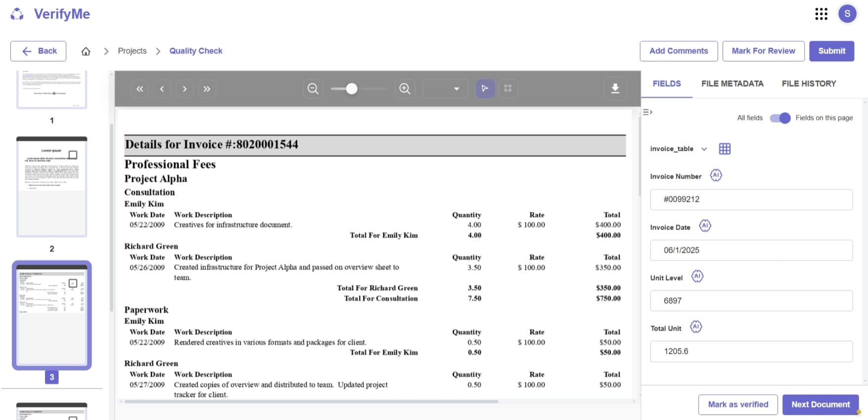Switch to the File Metadata tab
This screenshot has height=420, width=868.
point(732,84)
